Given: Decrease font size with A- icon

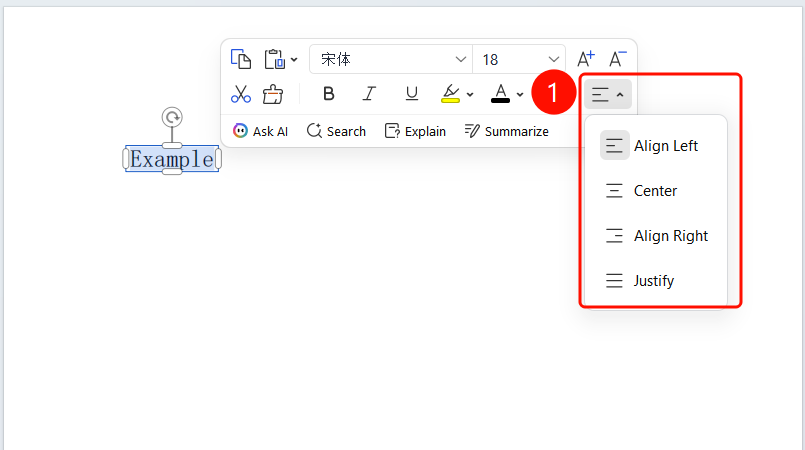Looking at the screenshot, I should click(618, 59).
